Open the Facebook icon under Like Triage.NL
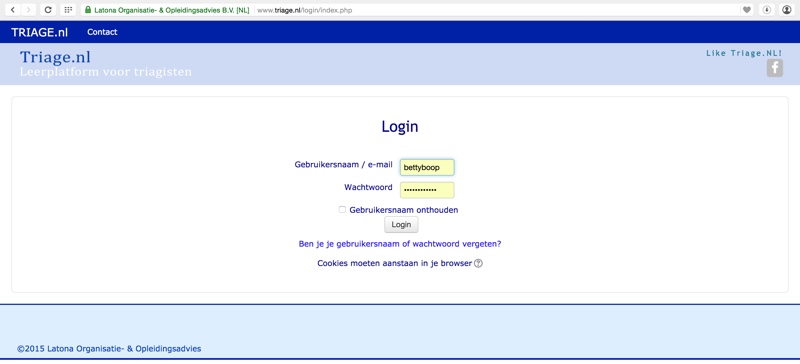 pyautogui.click(x=774, y=68)
